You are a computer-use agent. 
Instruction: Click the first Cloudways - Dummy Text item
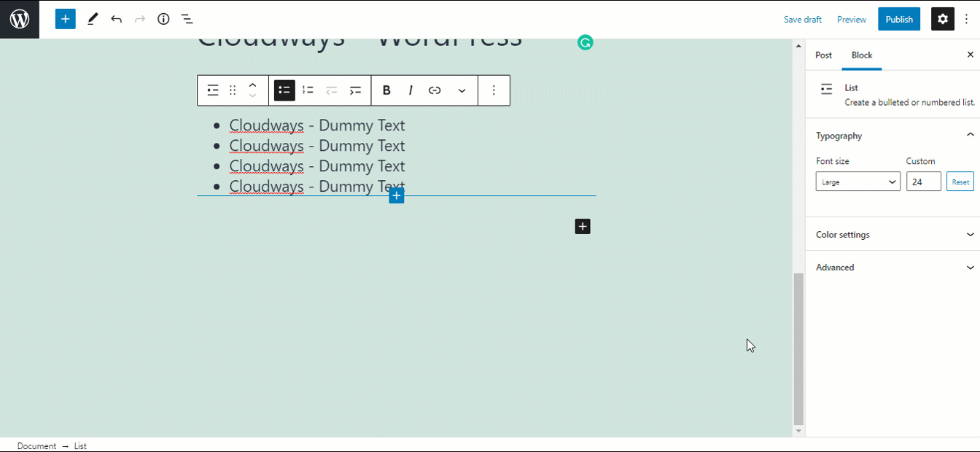click(x=317, y=125)
